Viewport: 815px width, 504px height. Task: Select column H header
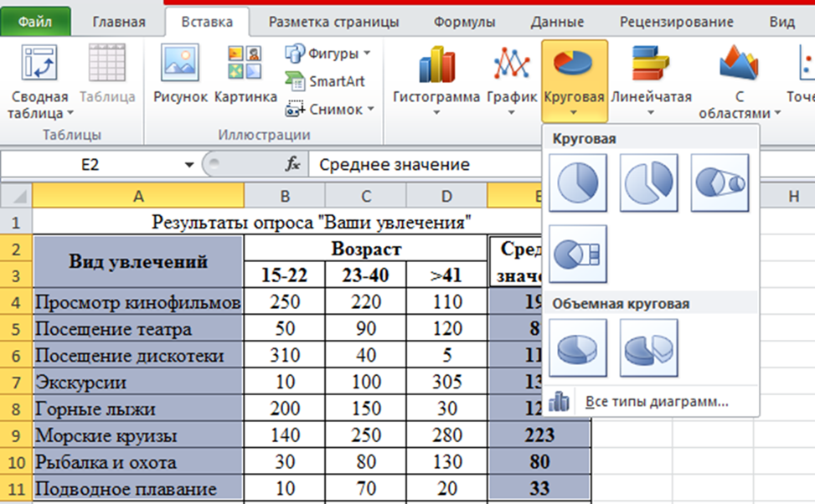click(794, 196)
